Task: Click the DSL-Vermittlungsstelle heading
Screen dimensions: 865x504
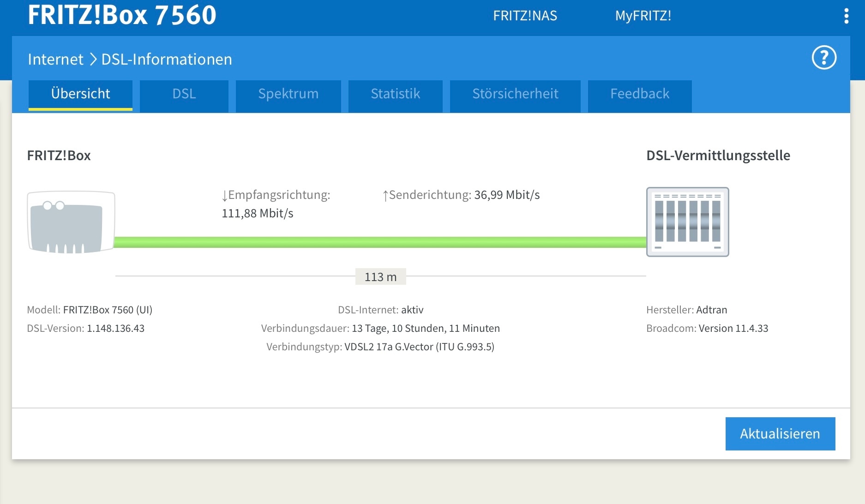Action: (718, 156)
